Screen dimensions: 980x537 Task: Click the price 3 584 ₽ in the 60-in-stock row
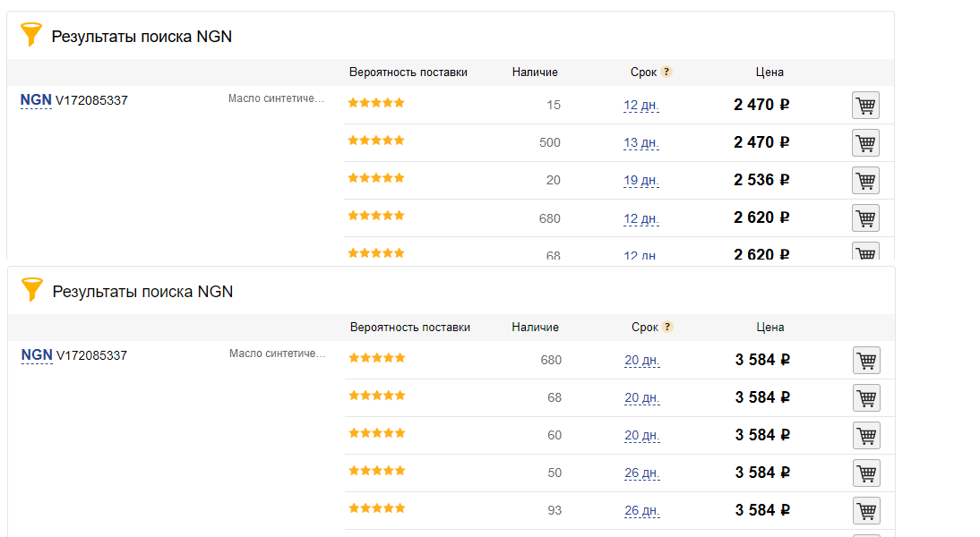click(x=762, y=435)
